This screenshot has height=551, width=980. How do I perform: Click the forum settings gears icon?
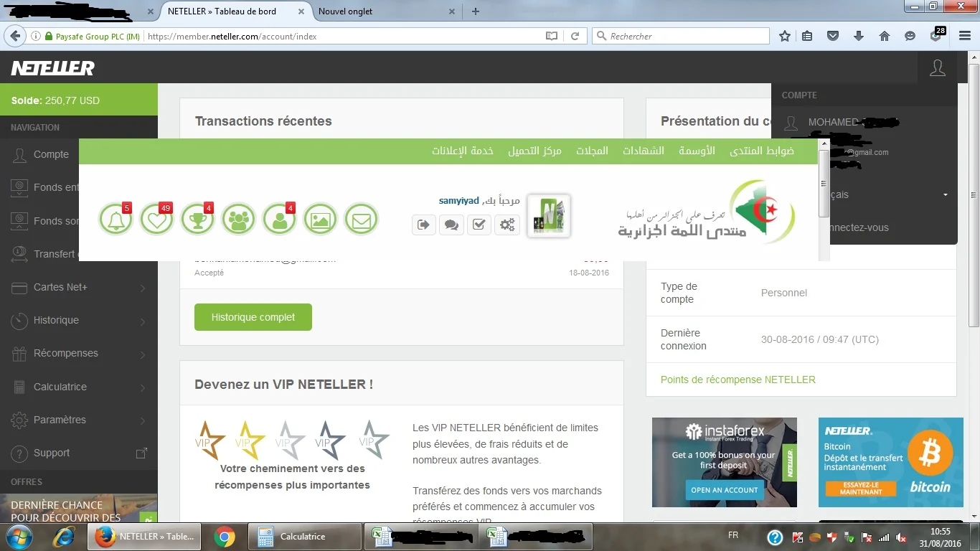(x=507, y=225)
